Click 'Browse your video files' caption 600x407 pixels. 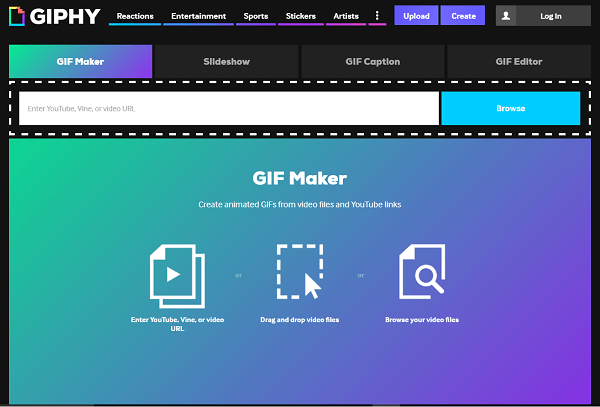pyautogui.click(x=422, y=320)
